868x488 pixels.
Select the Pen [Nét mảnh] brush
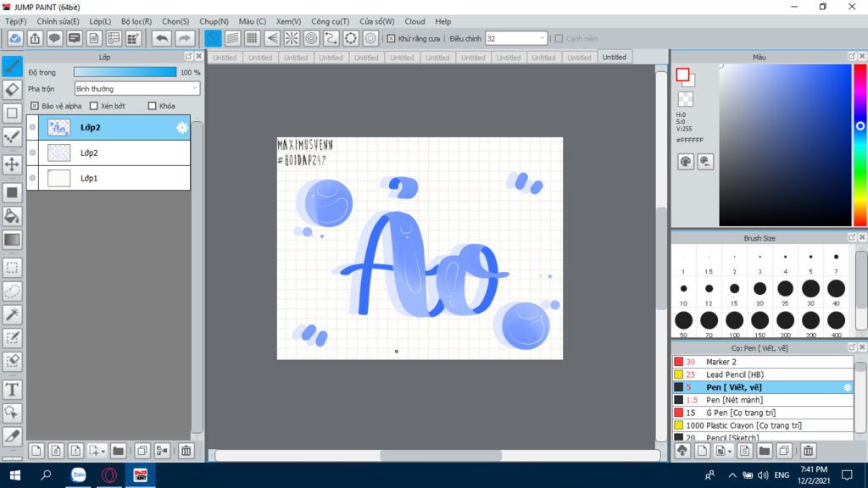tap(763, 400)
